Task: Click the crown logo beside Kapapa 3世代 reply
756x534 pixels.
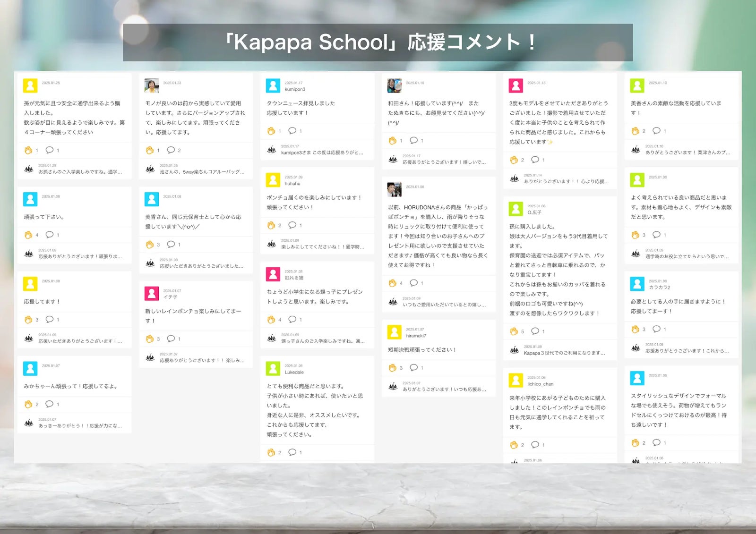Action: pos(514,350)
